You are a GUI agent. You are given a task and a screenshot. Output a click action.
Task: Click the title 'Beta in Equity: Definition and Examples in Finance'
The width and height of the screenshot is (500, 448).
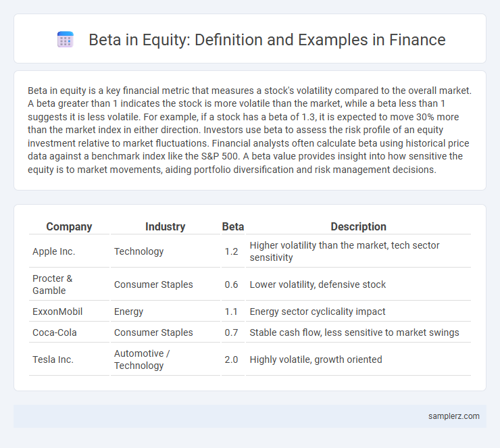tap(267, 40)
